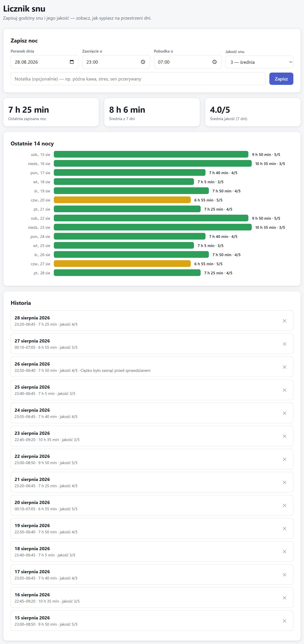
Task: Delete the 17 sierpnia 2026 history entry
Action: 285,574
